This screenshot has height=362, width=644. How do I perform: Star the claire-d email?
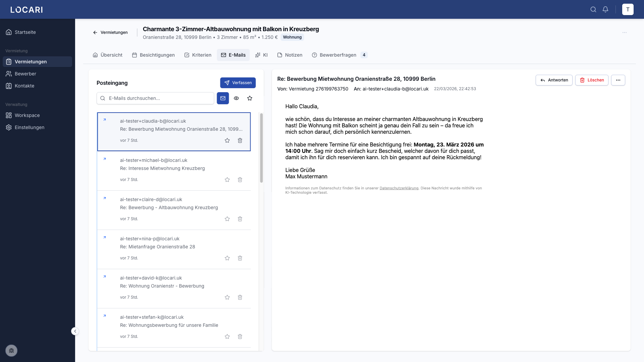(227, 219)
